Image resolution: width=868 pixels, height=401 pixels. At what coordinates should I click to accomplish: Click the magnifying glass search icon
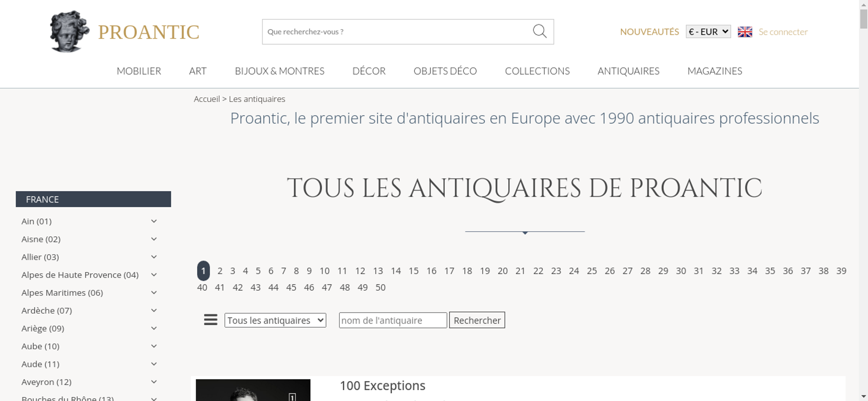[x=539, y=31]
